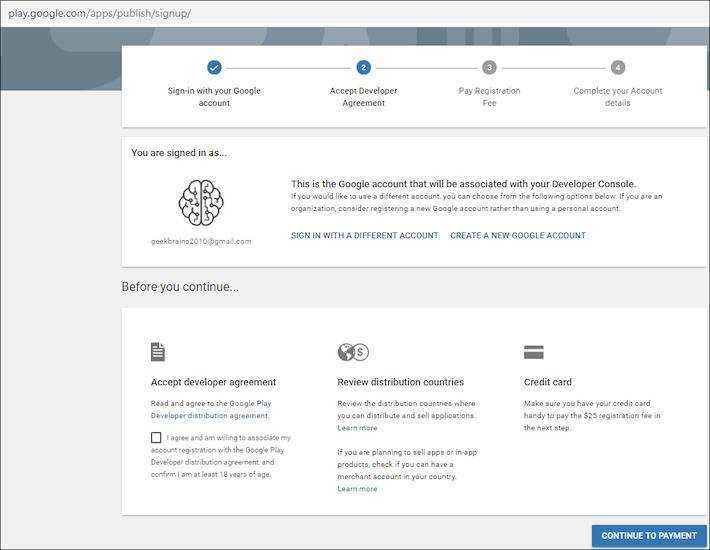Click the 'This is the Google account' heading text
Viewport: 710px width, 550px height.
point(463,184)
